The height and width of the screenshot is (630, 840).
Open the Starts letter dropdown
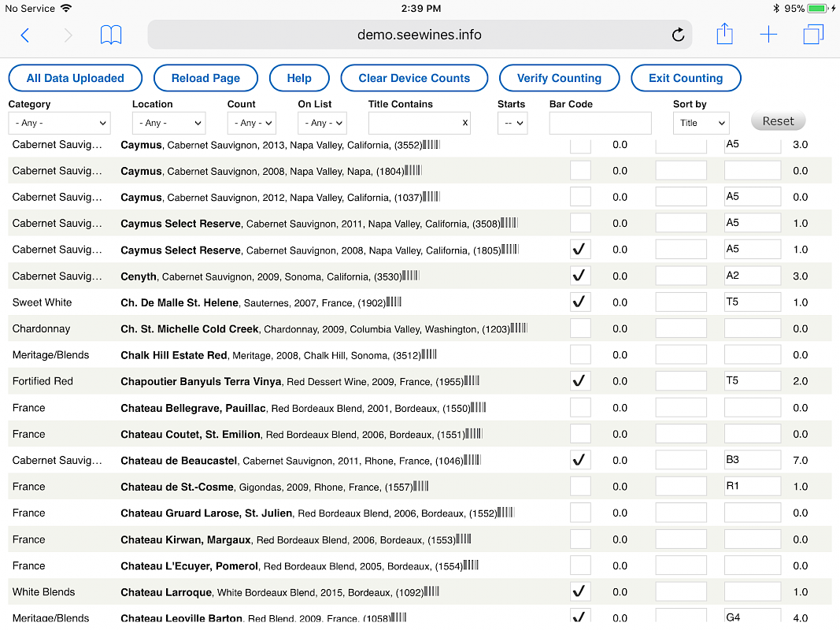[x=513, y=123]
